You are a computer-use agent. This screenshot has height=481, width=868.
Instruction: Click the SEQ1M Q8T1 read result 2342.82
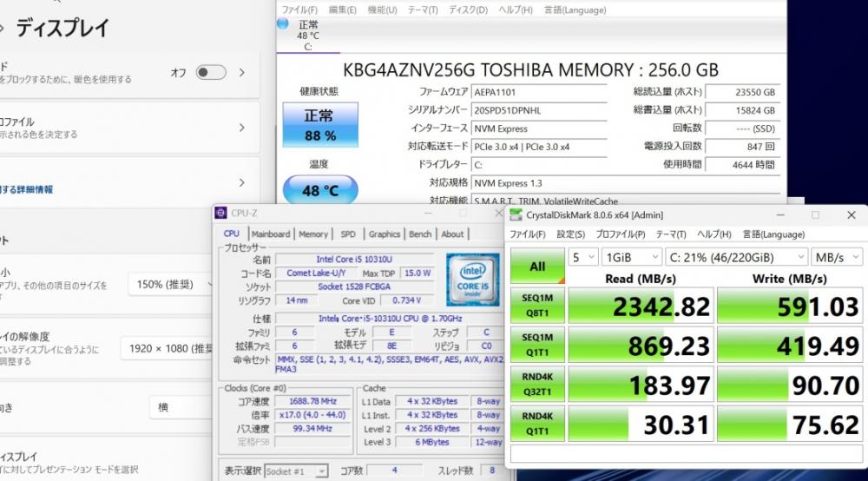click(641, 306)
